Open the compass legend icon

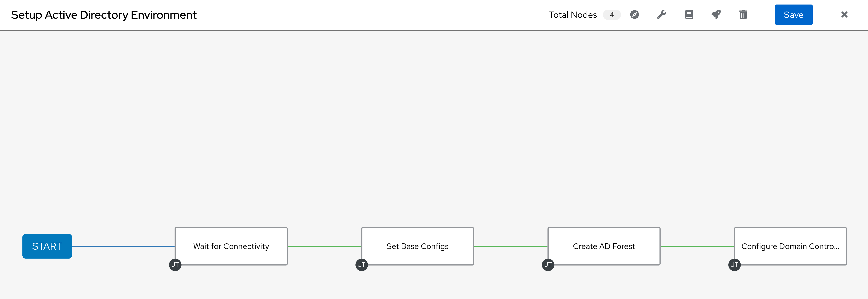pyautogui.click(x=635, y=15)
